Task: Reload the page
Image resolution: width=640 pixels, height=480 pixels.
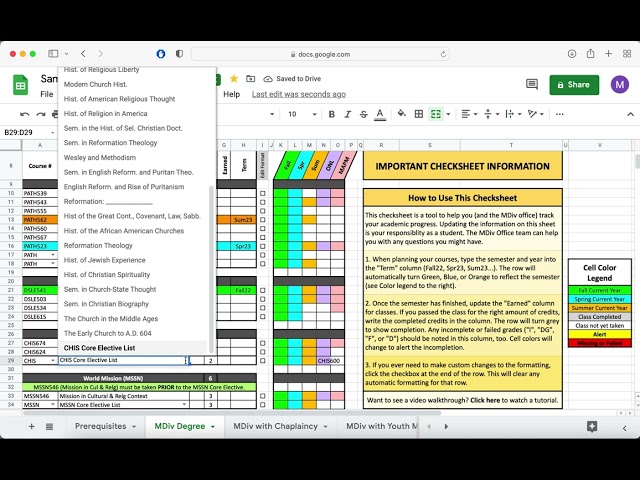Action: pos(443,54)
